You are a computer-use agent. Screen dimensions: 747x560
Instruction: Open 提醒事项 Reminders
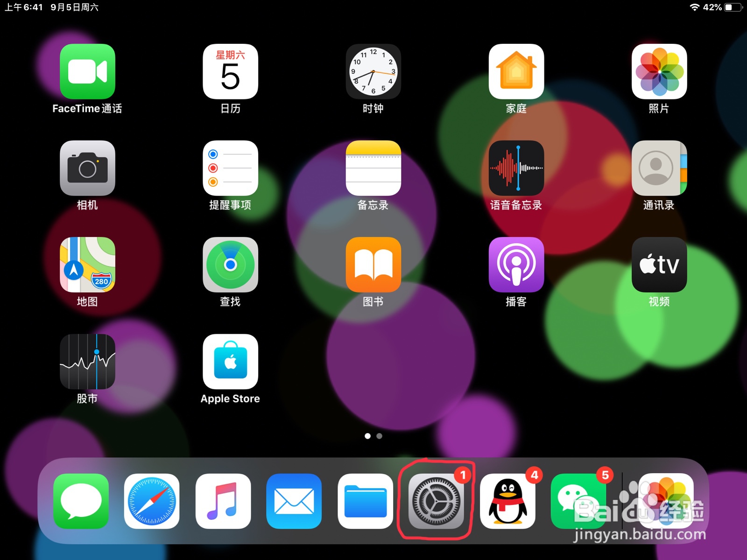[230, 168]
